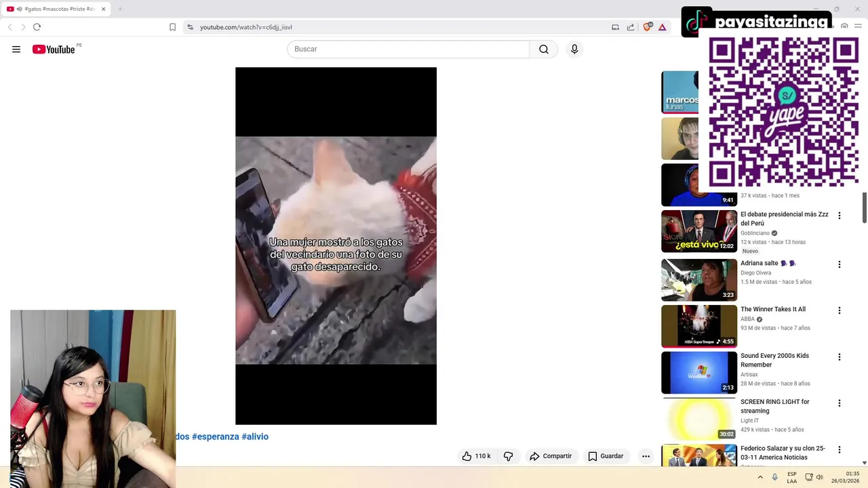
Task: Click the page vertical scrollbar thumb
Action: pos(864,207)
